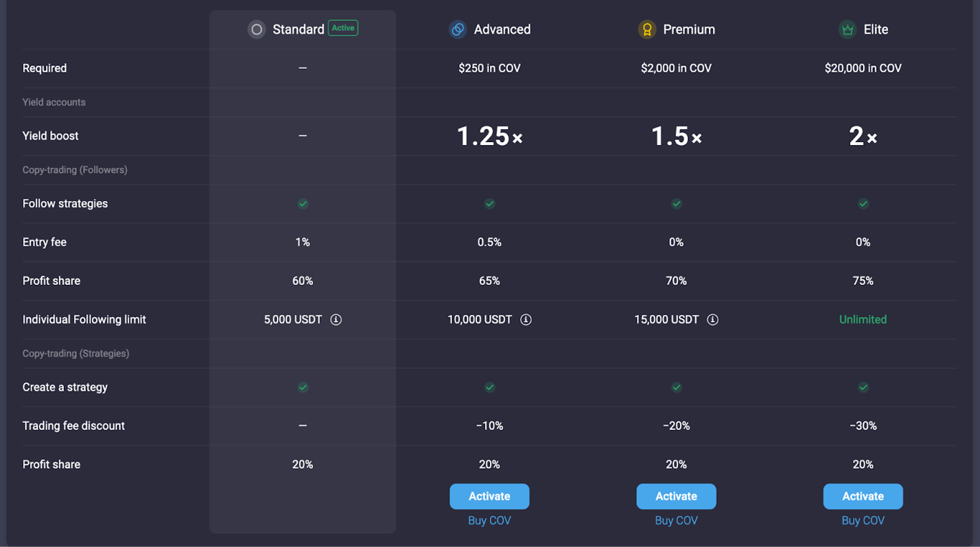This screenshot has height=547, width=980.
Task: Select the Yield accounts section row
Action: tap(54, 102)
